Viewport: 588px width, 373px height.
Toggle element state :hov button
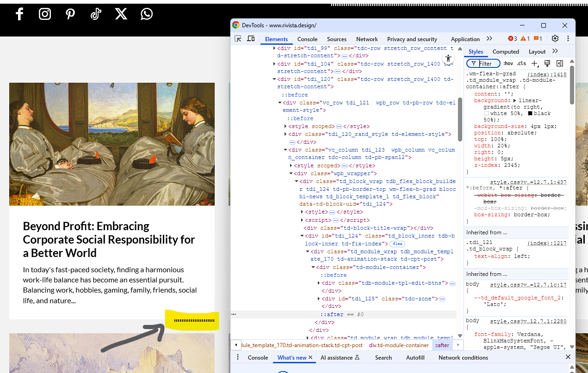click(508, 63)
